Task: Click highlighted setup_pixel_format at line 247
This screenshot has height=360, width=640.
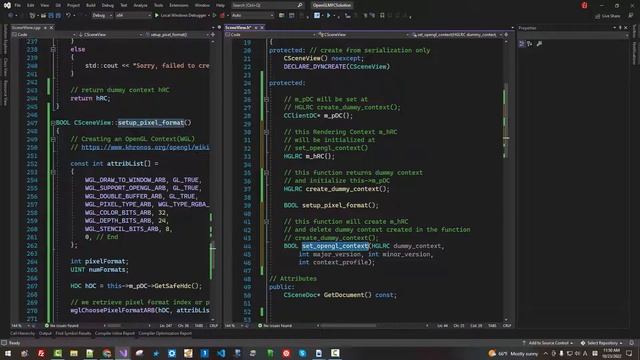Action: 151,122
